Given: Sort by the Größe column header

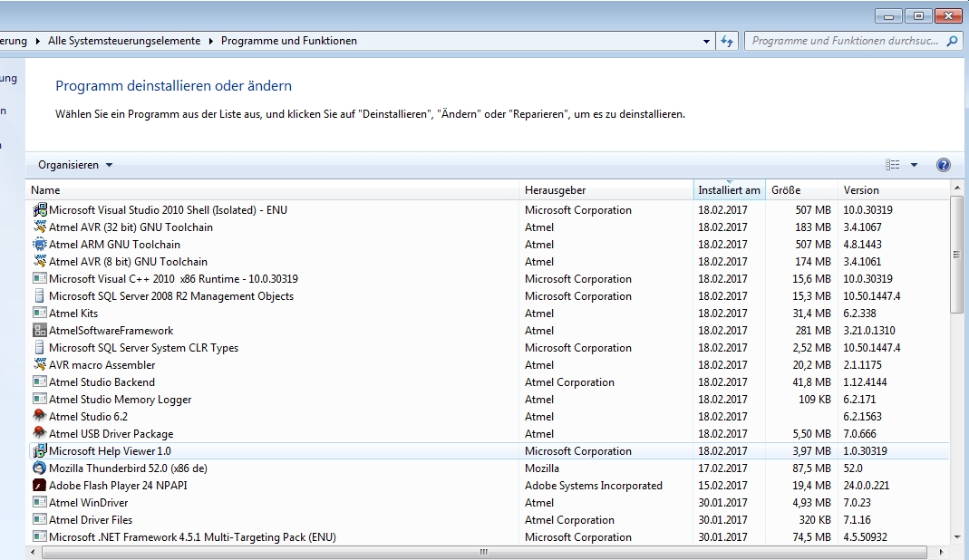Looking at the screenshot, I should tap(801, 190).
